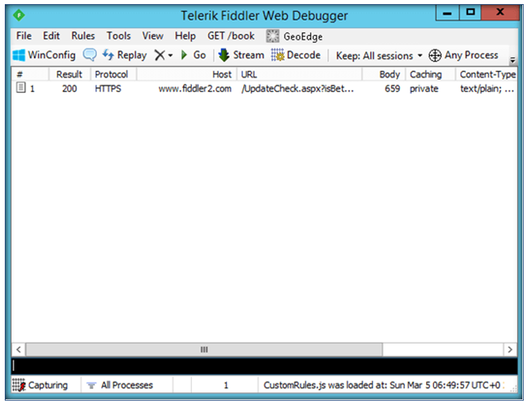Screen dimensions: 532x402
Task: Sort by the Result column header
Action: coord(69,74)
